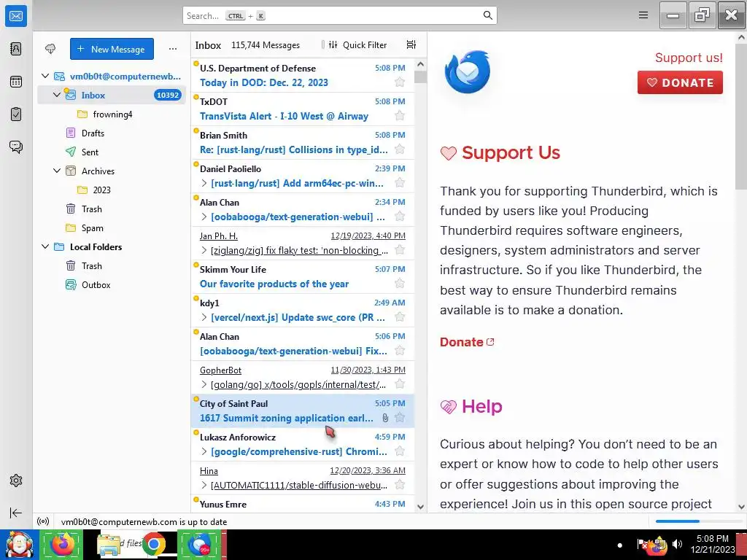Click the online status icon in status bar
Image resolution: width=747 pixels, height=560 pixels.
click(x=43, y=522)
